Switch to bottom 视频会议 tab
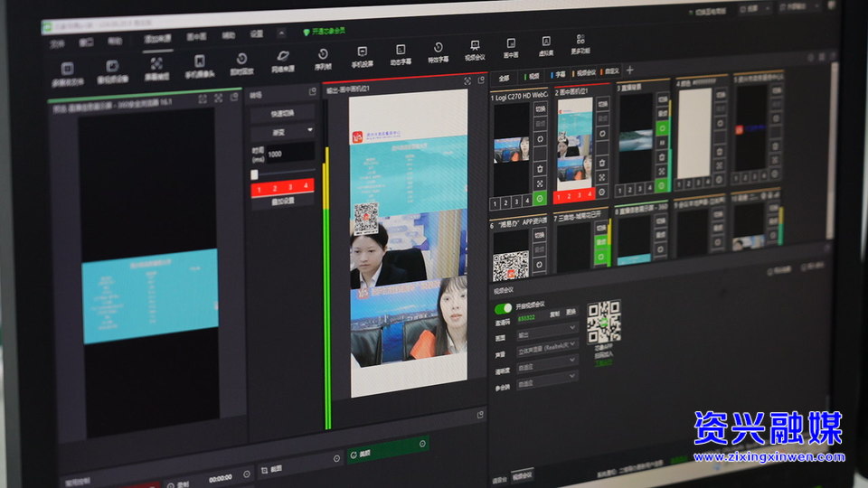Viewport: 868px width, 488px height. (x=522, y=476)
